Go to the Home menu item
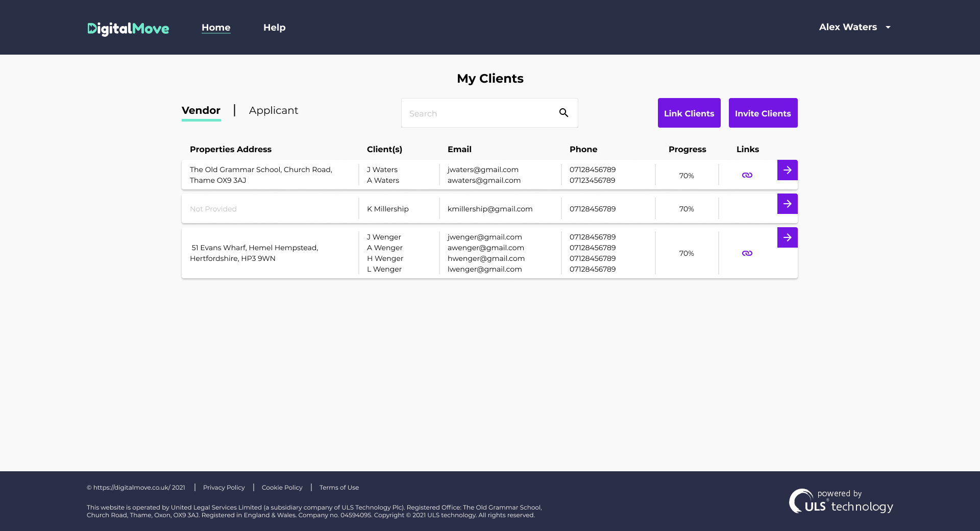The width and height of the screenshot is (980, 531). [x=216, y=28]
